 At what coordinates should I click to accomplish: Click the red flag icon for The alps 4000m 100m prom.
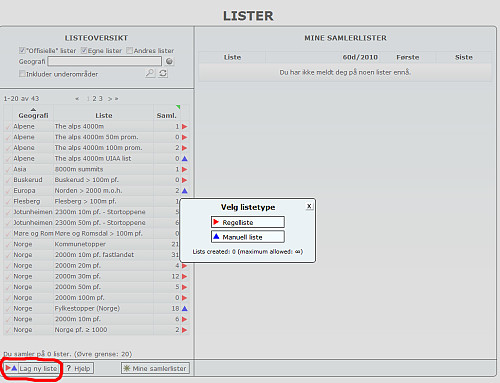point(185,148)
